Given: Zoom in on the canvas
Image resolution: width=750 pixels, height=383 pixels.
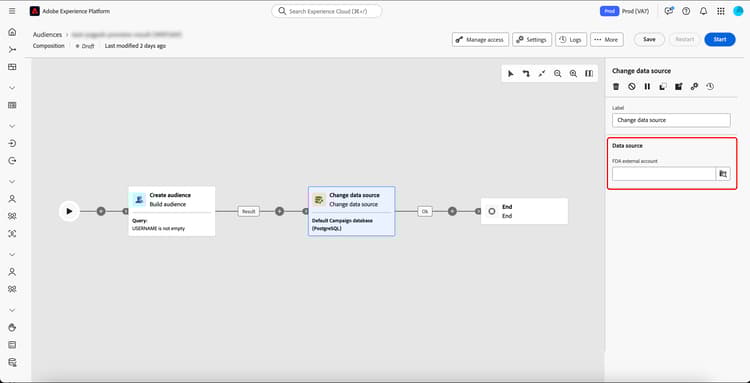Looking at the screenshot, I should [573, 74].
